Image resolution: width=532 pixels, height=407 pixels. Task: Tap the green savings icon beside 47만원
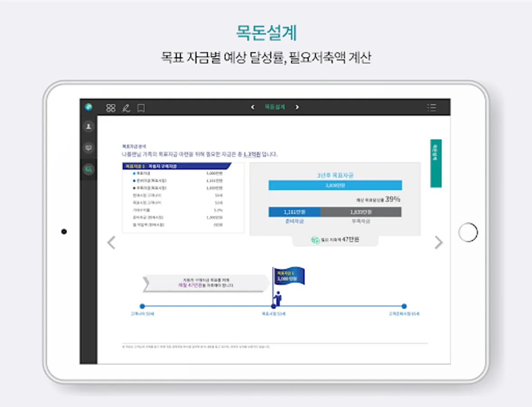[x=315, y=240]
